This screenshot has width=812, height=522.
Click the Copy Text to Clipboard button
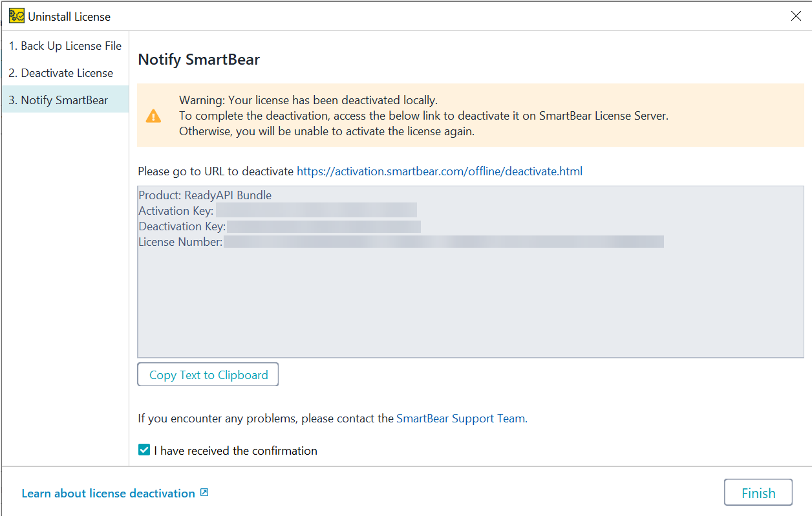[208, 374]
